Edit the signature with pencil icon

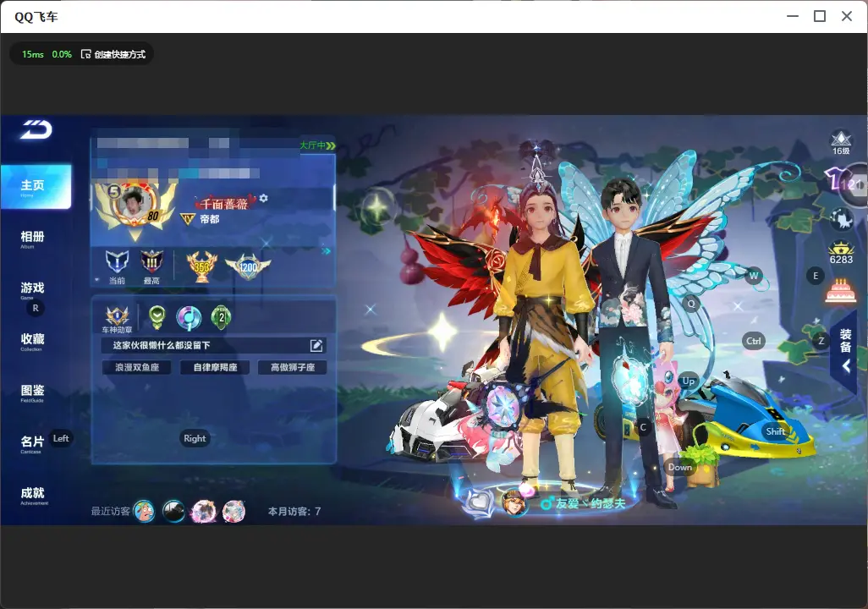[316, 345]
